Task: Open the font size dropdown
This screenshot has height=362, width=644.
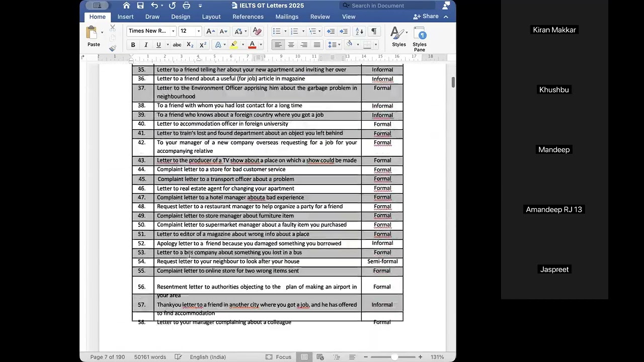Action: coord(198,31)
